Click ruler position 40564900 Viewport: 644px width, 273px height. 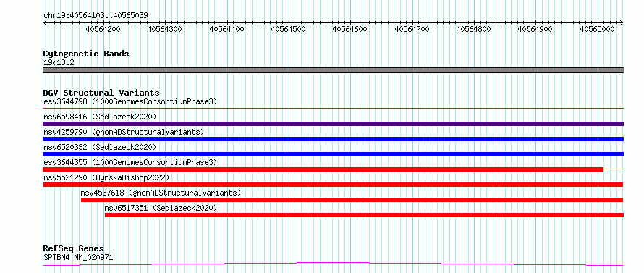point(535,29)
